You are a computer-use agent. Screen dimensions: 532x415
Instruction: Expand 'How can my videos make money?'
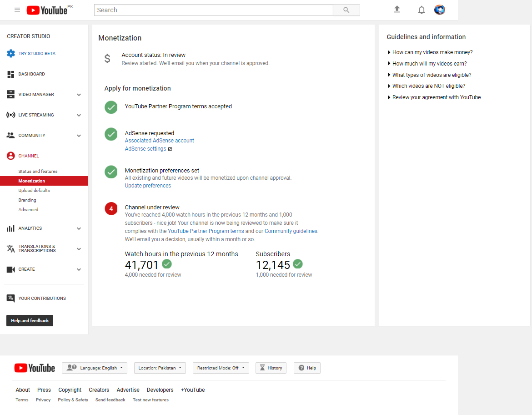pos(430,52)
